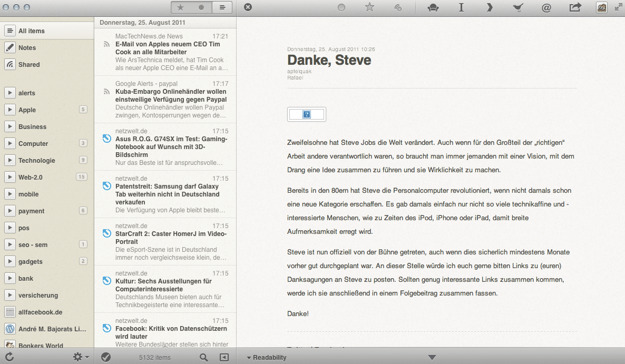Expand the Computer folder
625x364 pixels.
[x=10, y=143]
